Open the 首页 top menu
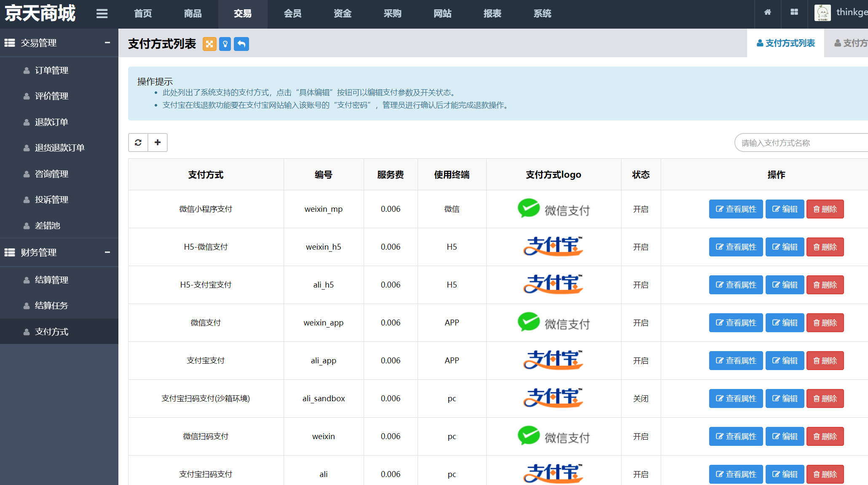The image size is (868, 485). point(143,13)
